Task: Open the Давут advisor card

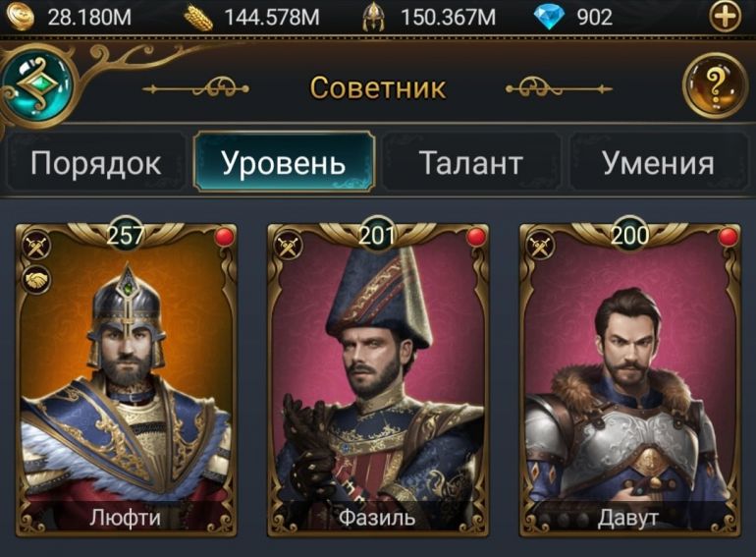Action: pos(629,379)
